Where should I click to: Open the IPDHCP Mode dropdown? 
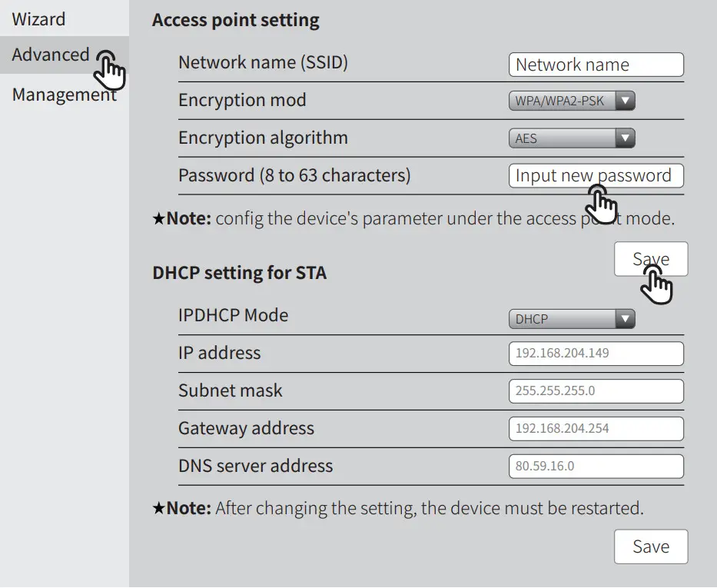click(x=572, y=318)
